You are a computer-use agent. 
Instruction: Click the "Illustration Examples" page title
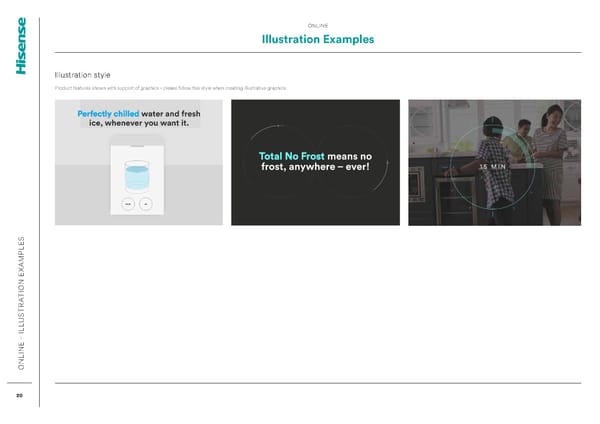pyautogui.click(x=317, y=40)
